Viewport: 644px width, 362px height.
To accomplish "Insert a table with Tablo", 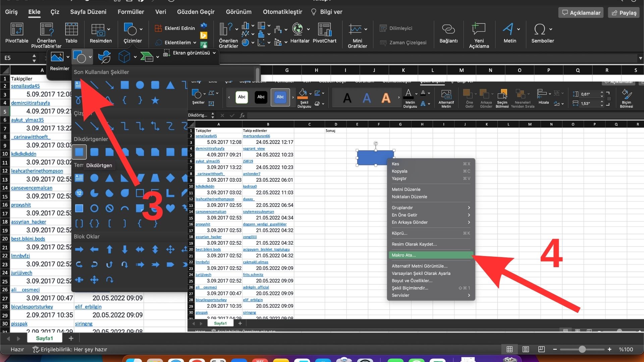I will (x=71, y=33).
